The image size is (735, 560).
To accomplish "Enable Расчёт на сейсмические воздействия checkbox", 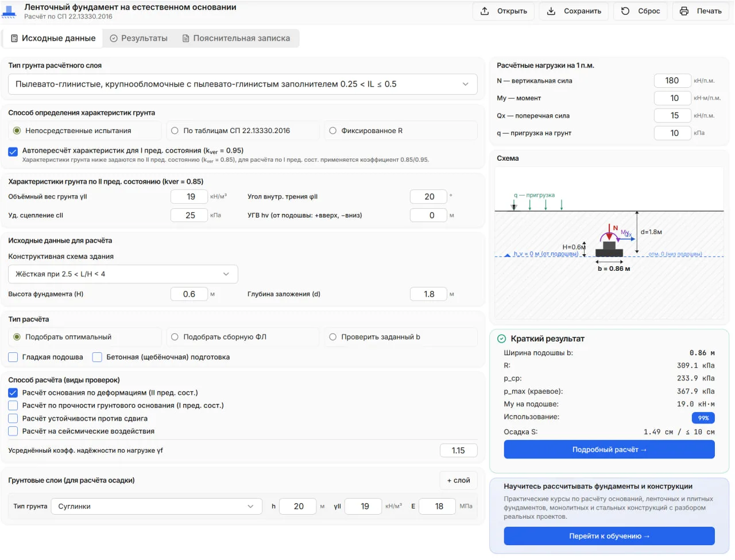I will (x=13, y=431).
